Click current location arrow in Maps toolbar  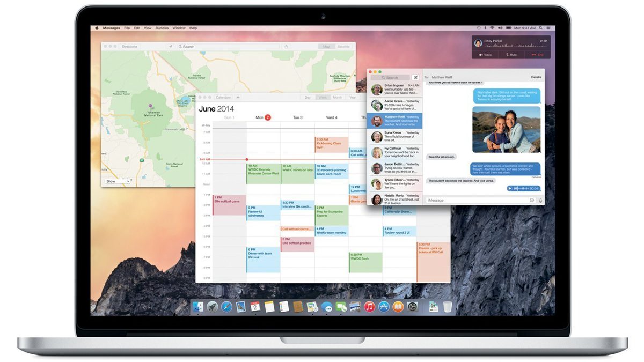click(171, 47)
